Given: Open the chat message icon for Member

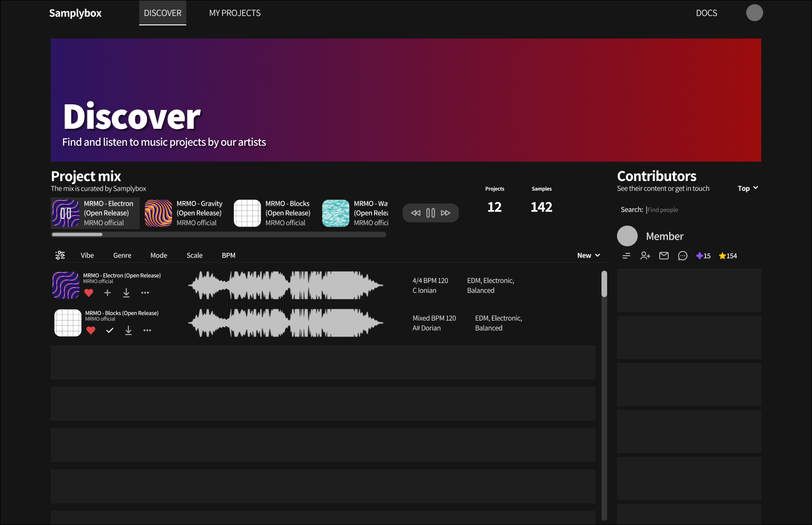Looking at the screenshot, I should pos(683,256).
